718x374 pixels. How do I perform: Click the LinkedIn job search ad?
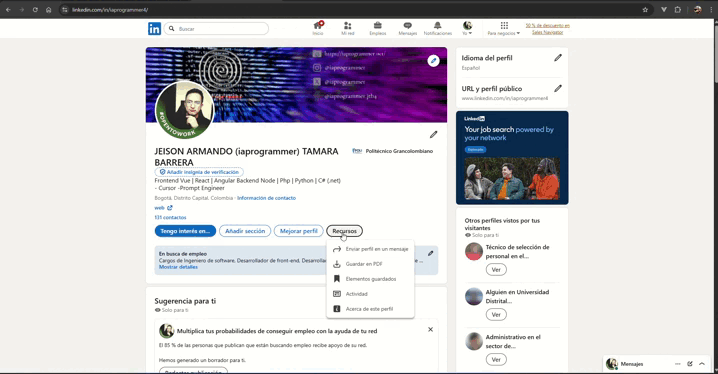pyautogui.click(x=512, y=157)
